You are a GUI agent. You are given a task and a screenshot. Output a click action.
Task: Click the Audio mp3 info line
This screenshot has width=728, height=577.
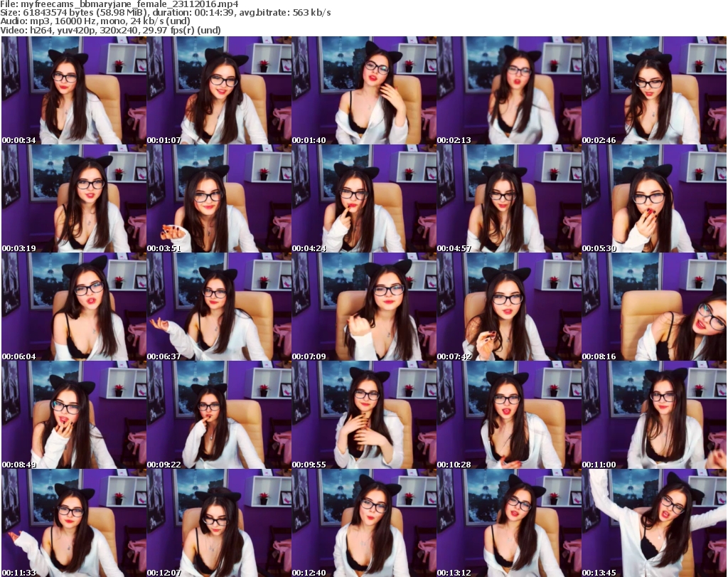pyautogui.click(x=95, y=21)
